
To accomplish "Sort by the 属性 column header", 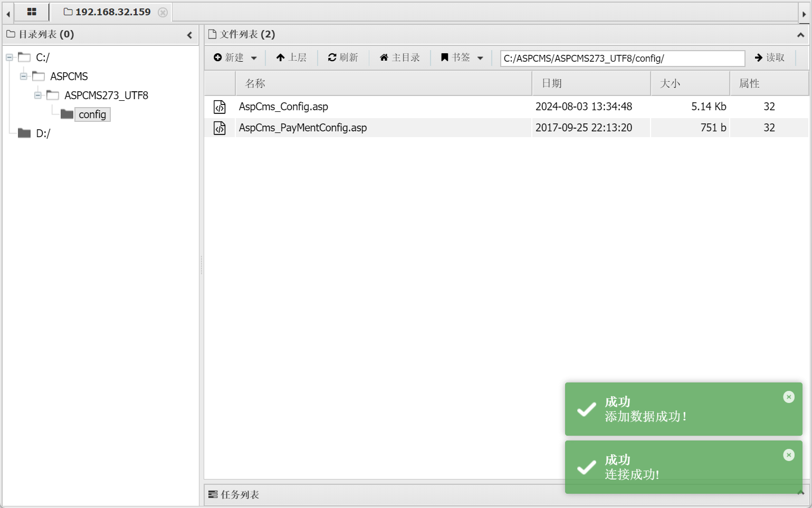I will click(769, 83).
